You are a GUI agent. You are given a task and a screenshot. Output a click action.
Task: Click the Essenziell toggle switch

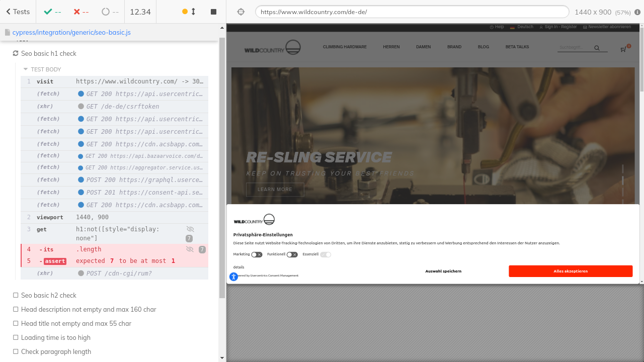point(326,254)
